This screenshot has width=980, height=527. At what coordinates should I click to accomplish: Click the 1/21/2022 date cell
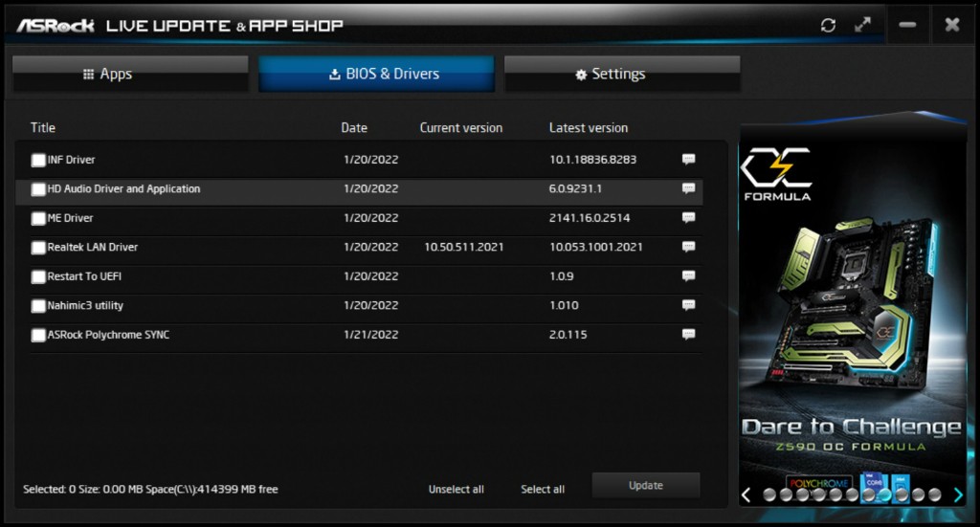coord(371,335)
